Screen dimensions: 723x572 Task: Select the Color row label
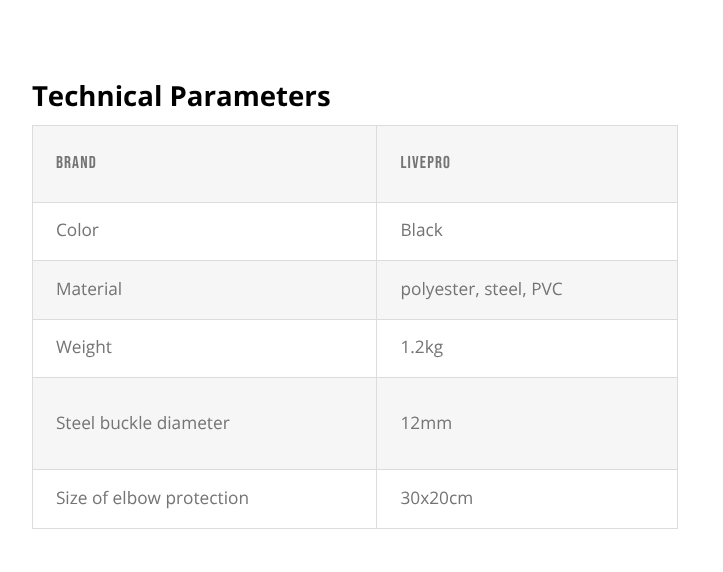click(x=77, y=230)
